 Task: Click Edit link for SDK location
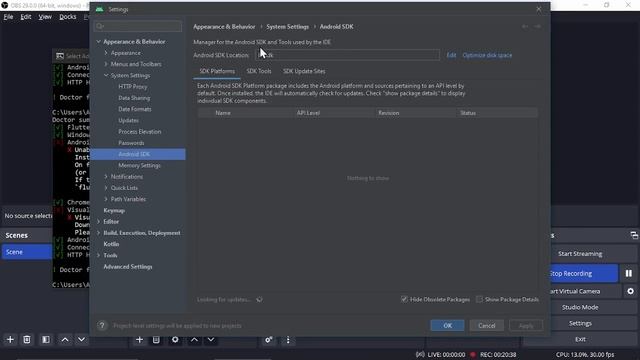click(451, 55)
